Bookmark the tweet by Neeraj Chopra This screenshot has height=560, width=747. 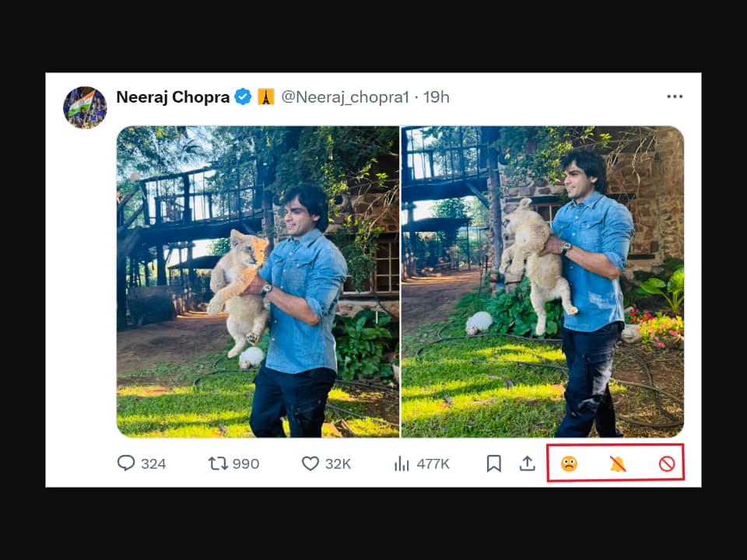point(493,464)
